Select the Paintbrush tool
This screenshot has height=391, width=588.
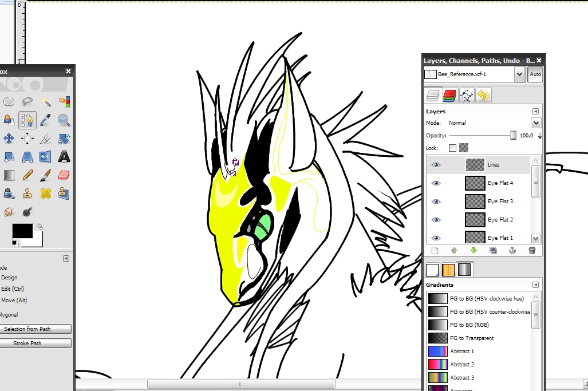click(45, 175)
